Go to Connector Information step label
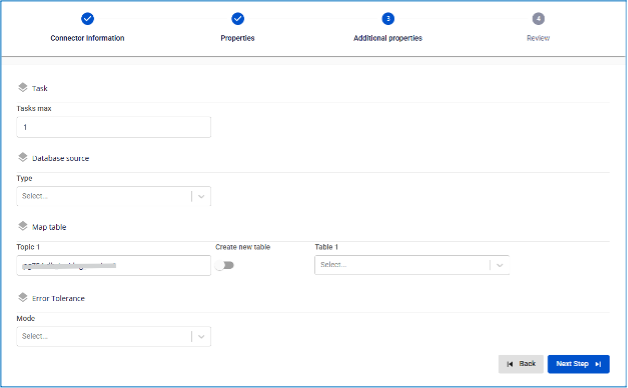 87,38
